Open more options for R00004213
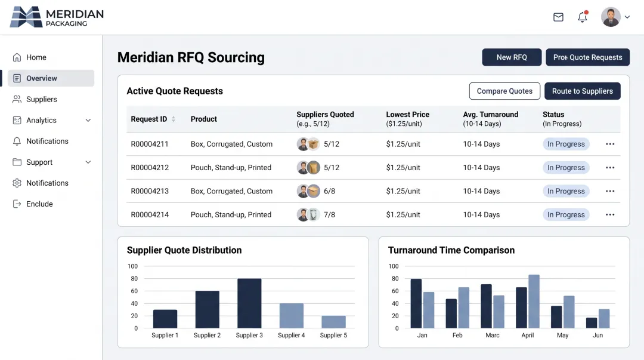Screen dimensions: 644x360 coord(610,191)
